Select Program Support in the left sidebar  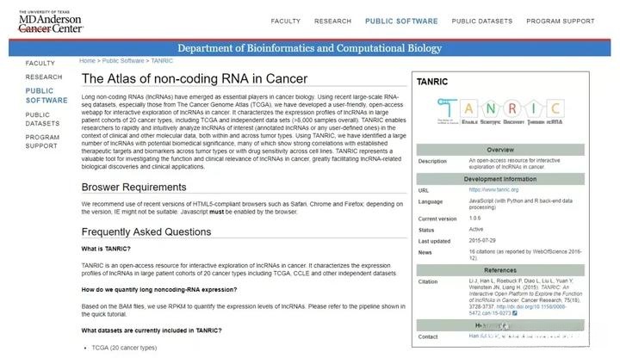point(42,141)
